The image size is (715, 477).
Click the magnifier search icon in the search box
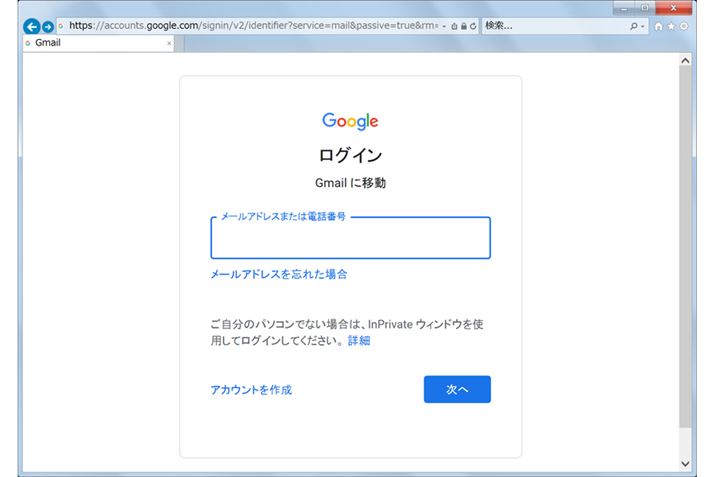(x=634, y=26)
